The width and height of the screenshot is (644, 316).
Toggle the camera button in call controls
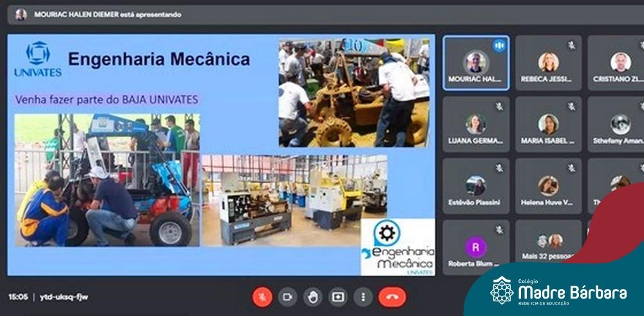click(x=287, y=297)
